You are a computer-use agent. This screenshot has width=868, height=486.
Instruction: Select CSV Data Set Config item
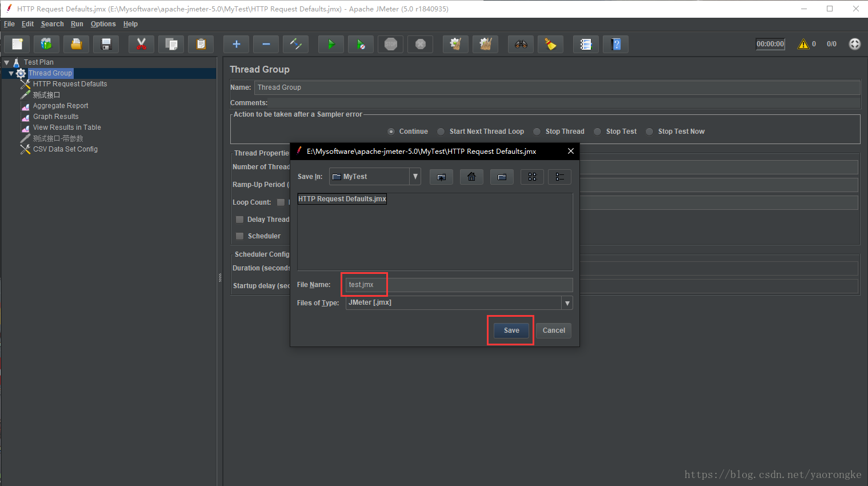pos(65,149)
